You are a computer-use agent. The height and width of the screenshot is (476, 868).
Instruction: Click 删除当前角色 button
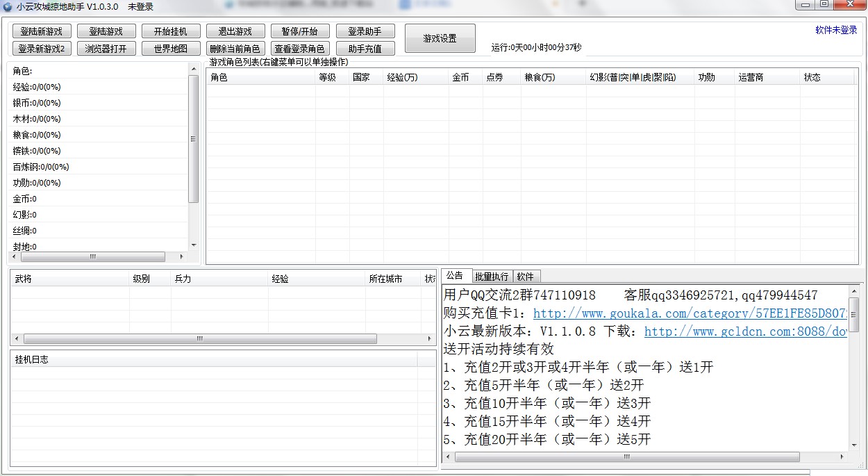(x=235, y=49)
